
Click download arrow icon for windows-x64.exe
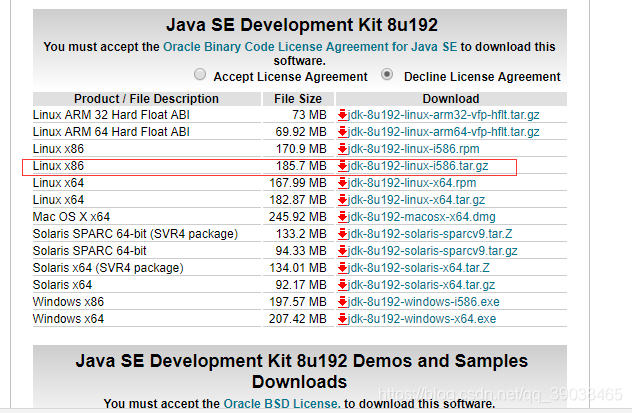coord(343,319)
